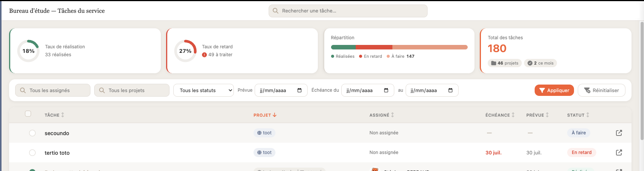Reset filters with Réinitialiser button
Viewport: 644px width, 171px height.
pos(602,90)
